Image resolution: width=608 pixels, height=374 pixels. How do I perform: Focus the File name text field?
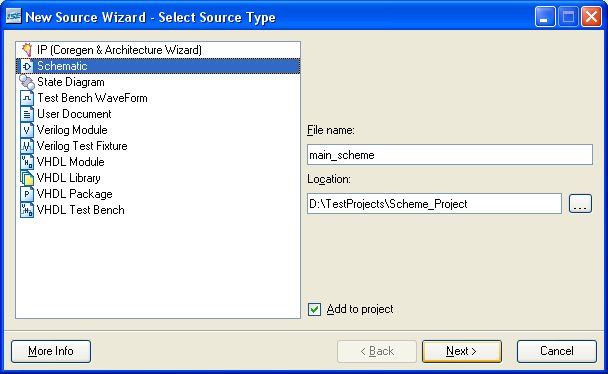(x=450, y=155)
